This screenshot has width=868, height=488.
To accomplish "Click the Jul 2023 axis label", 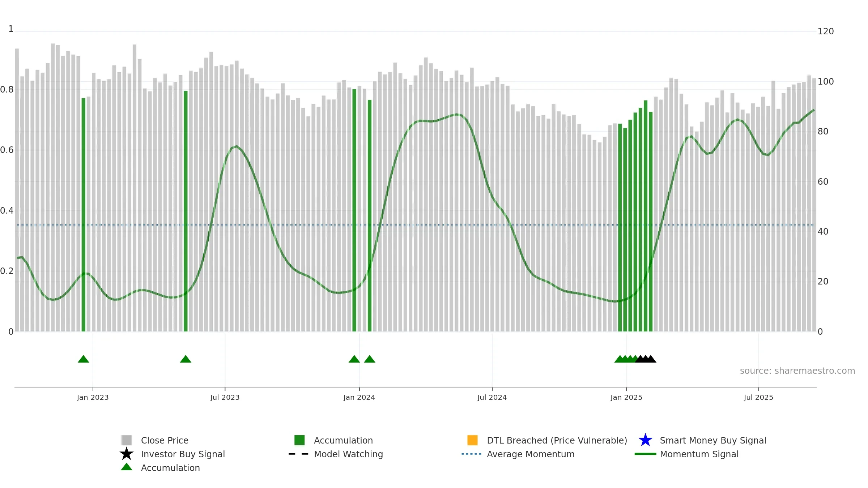I will coord(225,397).
